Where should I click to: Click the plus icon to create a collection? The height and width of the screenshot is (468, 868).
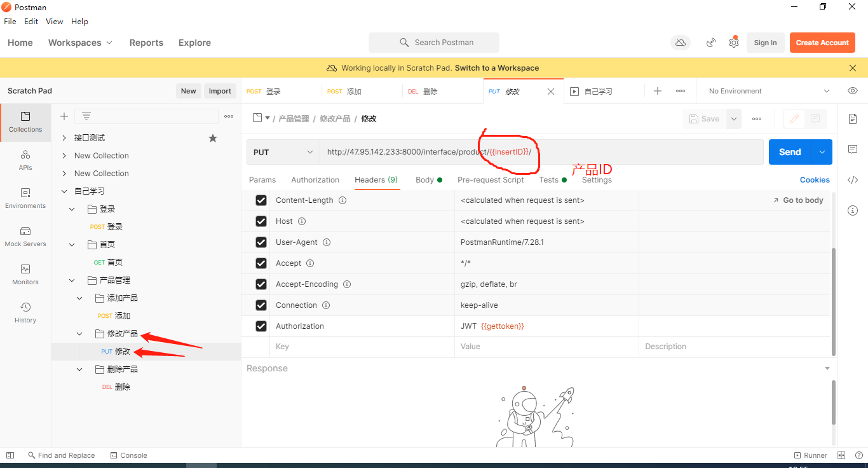[x=64, y=116]
